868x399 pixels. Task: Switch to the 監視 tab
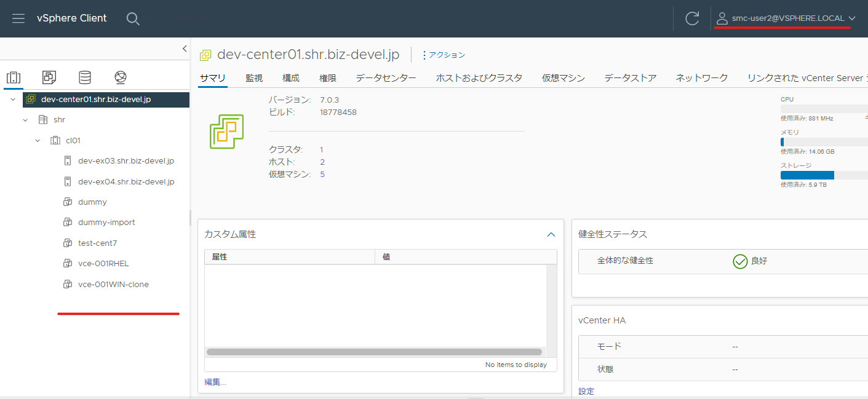[x=254, y=78]
